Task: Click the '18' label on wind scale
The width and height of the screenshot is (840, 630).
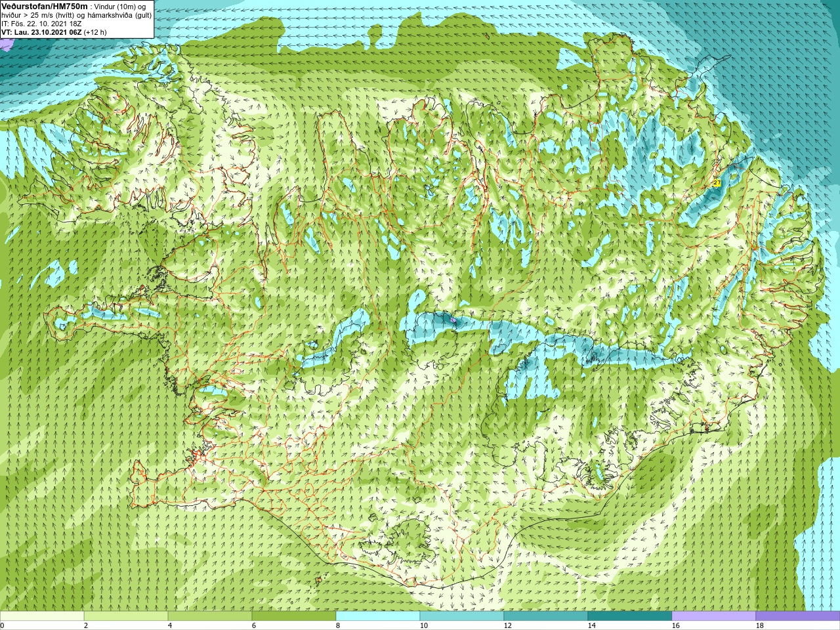Action: point(759,625)
